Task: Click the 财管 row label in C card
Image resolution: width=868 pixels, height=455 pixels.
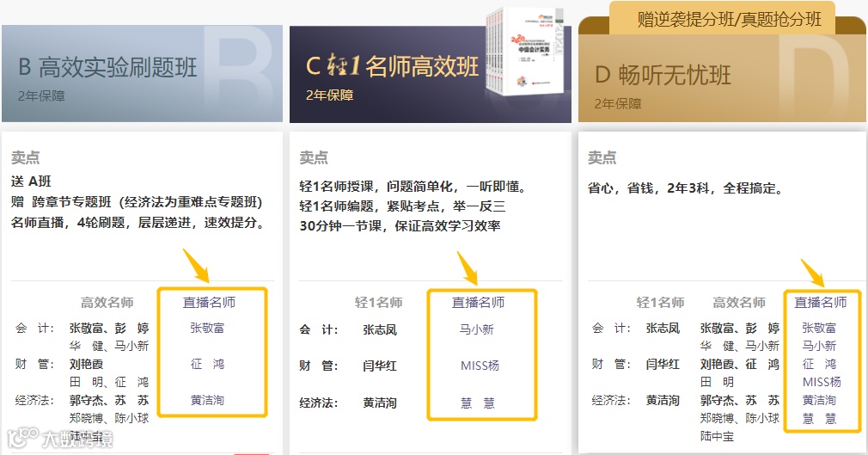Action: click(318, 366)
